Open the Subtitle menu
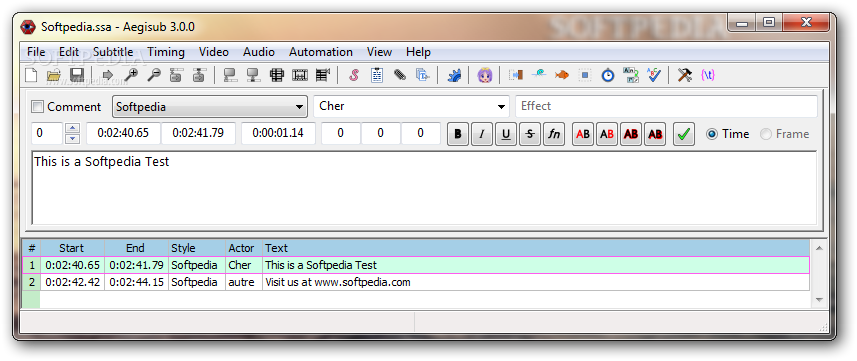The width and height of the screenshot is (857, 361). [113, 52]
